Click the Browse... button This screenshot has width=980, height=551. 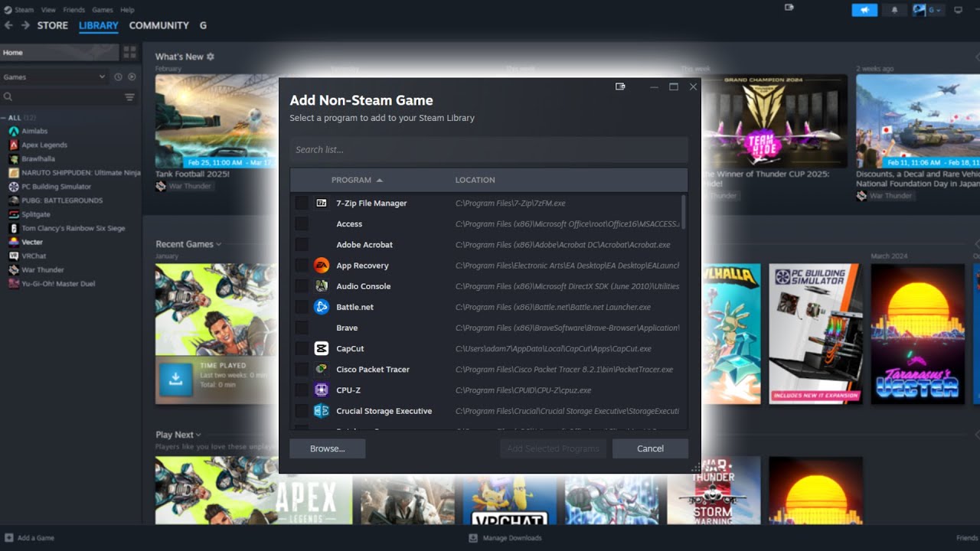click(328, 448)
